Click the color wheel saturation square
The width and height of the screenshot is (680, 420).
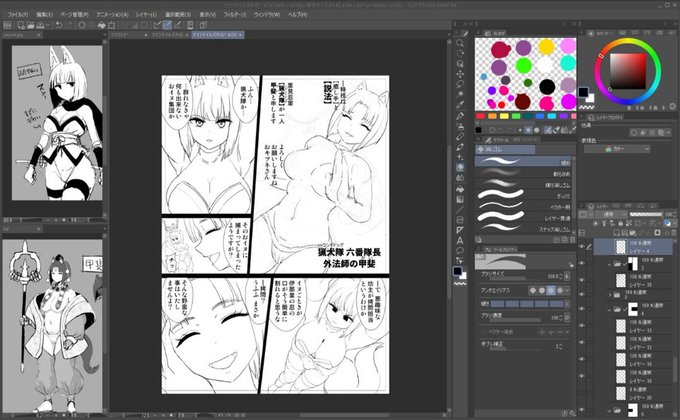point(628,71)
